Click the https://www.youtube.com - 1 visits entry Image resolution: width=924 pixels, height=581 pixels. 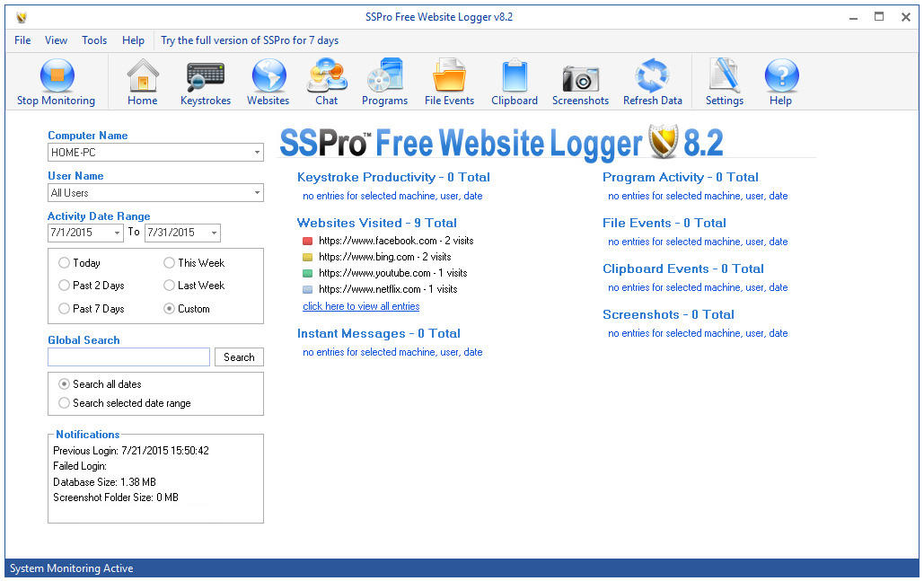[393, 273]
